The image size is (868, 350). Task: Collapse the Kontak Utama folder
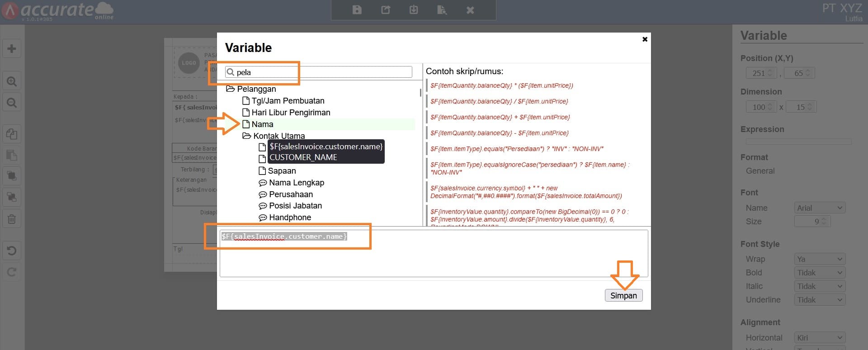pos(246,136)
